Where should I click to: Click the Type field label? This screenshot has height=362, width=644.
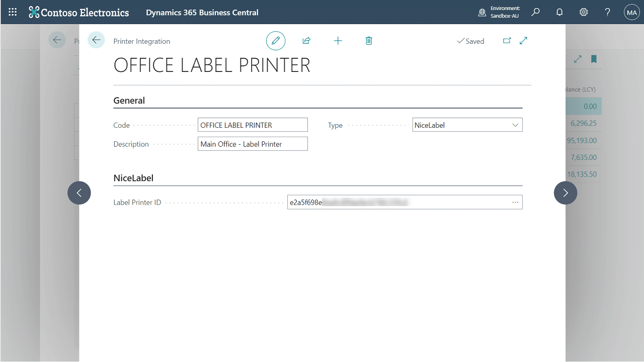335,125
